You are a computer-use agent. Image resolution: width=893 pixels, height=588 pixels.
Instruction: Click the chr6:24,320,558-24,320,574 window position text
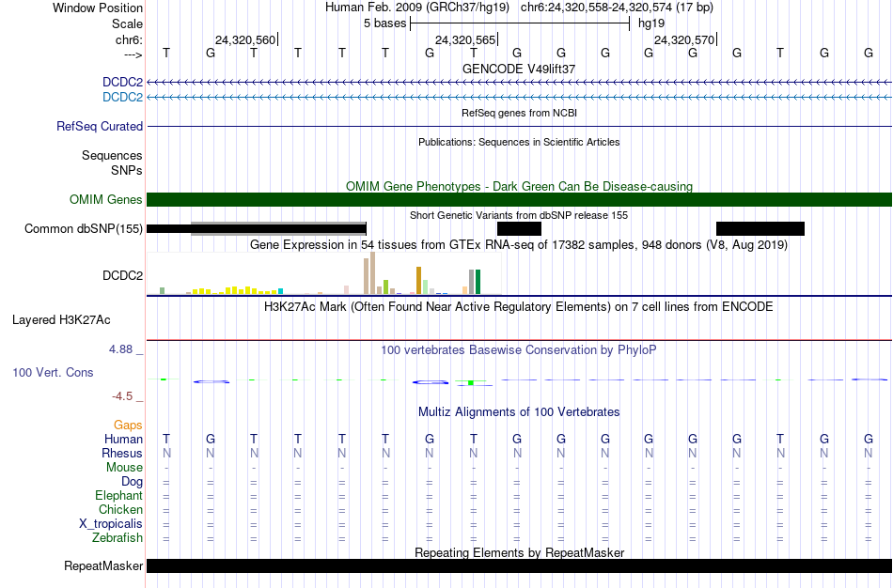[617, 8]
